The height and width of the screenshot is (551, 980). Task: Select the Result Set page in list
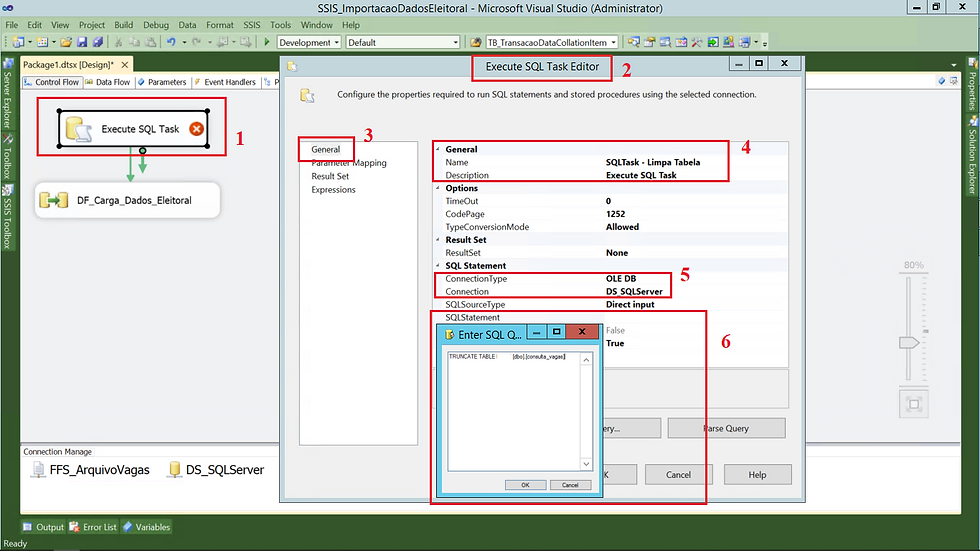point(330,176)
